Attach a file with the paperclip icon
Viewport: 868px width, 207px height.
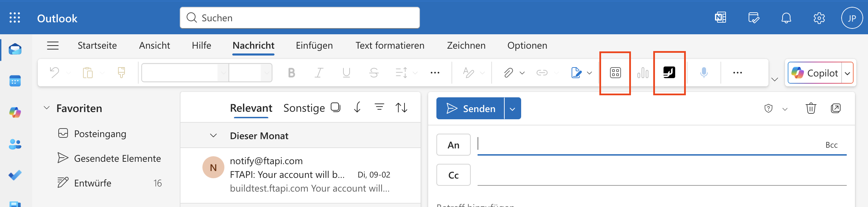[508, 73]
